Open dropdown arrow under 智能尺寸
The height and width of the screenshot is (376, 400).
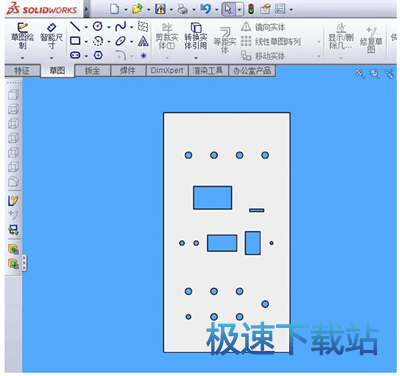[51, 58]
